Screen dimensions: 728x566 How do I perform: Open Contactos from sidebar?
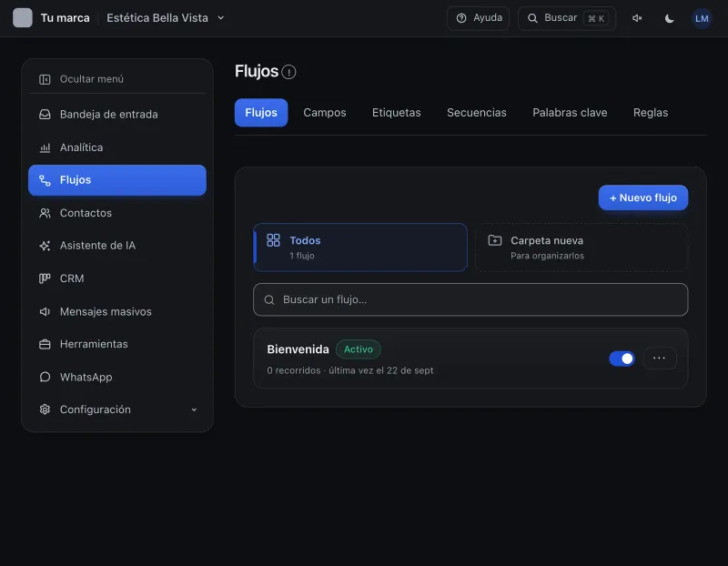tap(117, 213)
